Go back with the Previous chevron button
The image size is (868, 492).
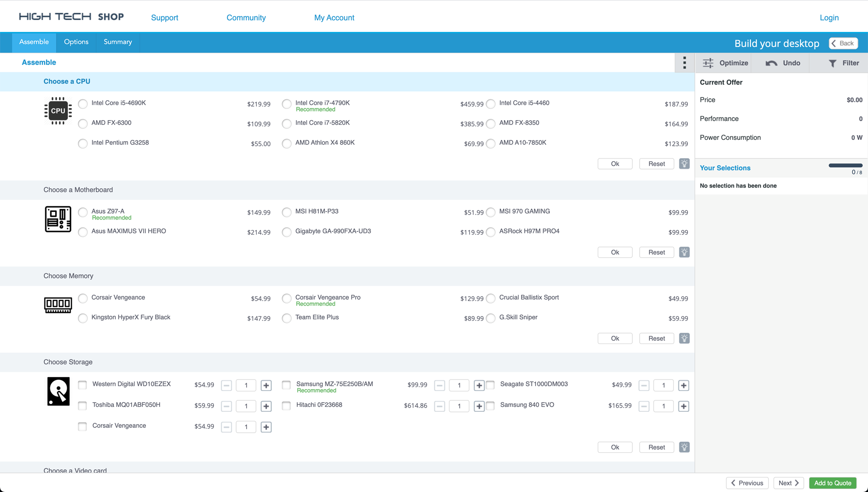click(x=747, y=483)
